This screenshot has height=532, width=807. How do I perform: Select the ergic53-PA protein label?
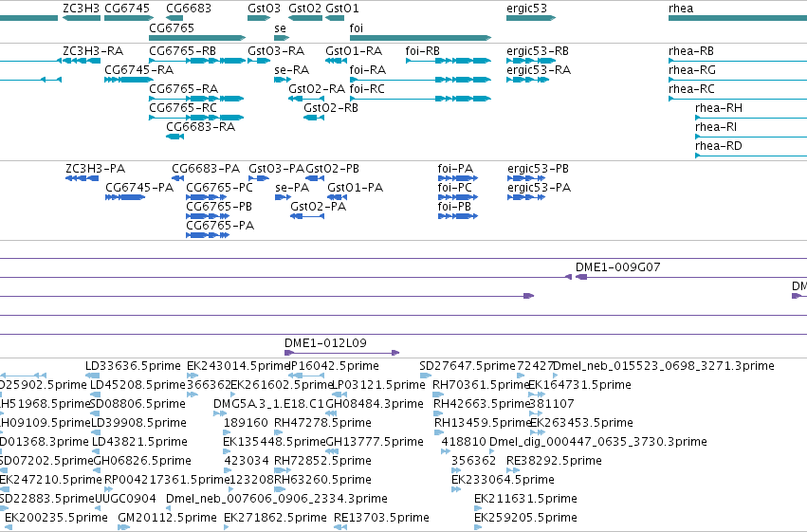pyautogui.click(x=539, y=188)
